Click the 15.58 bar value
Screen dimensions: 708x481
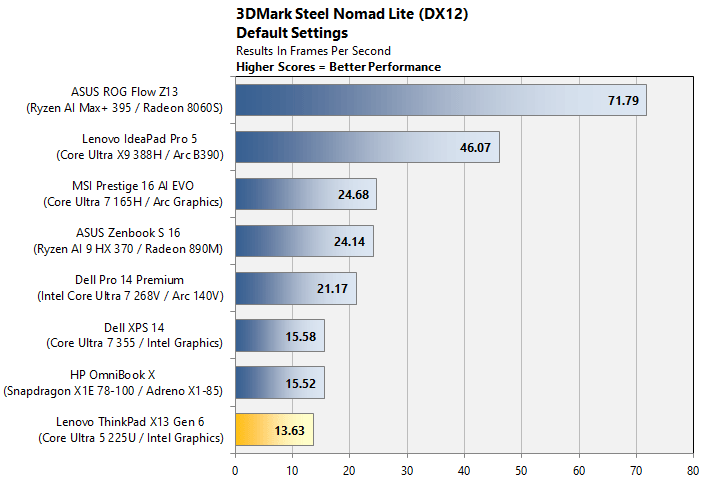pos(300,336)
